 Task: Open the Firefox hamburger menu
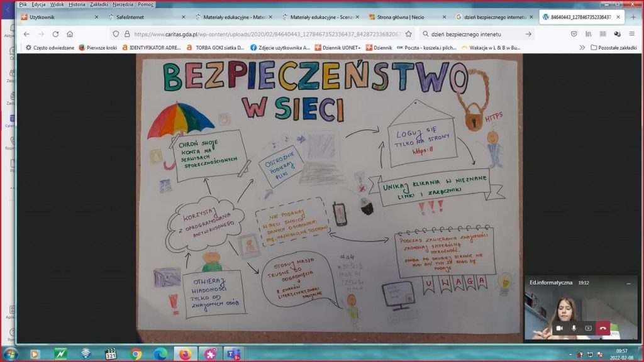coord(632,34)
